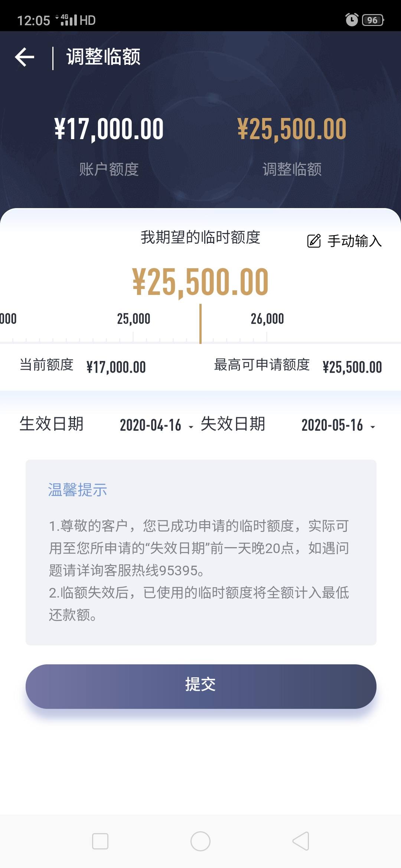Tap the ¥17,000.00 account limit figure
401x868 pixels.
[109, 129]
